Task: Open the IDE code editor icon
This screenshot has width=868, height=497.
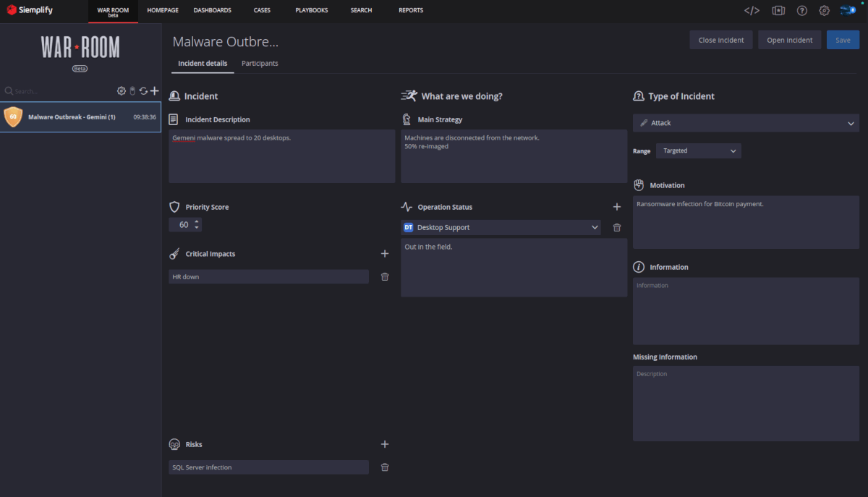Action: [x=751, y=10]
